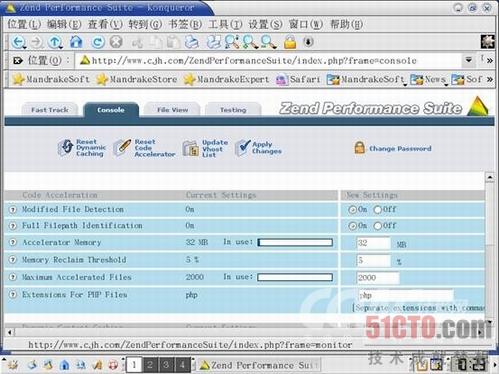This screenshot has height=374, width=499.
Task: Go back with the blue back arrow
Action: [18, 42]
